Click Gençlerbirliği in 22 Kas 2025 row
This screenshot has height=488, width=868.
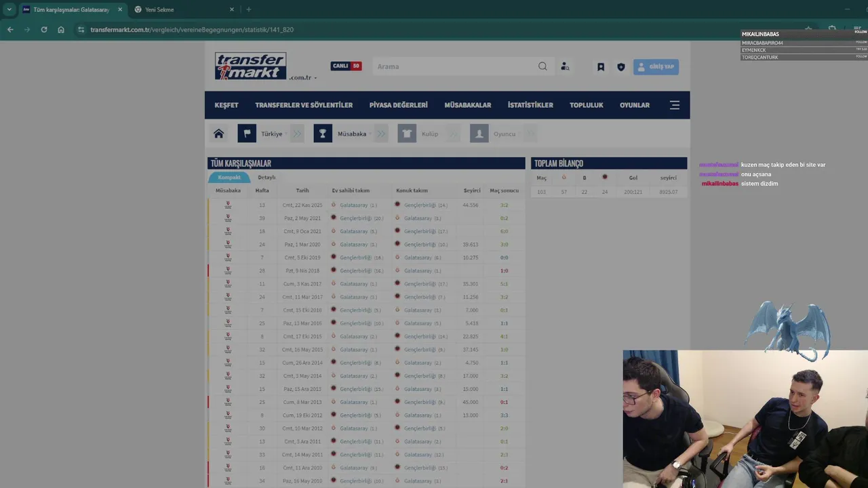pyautogui.click(x=420, y=205)
